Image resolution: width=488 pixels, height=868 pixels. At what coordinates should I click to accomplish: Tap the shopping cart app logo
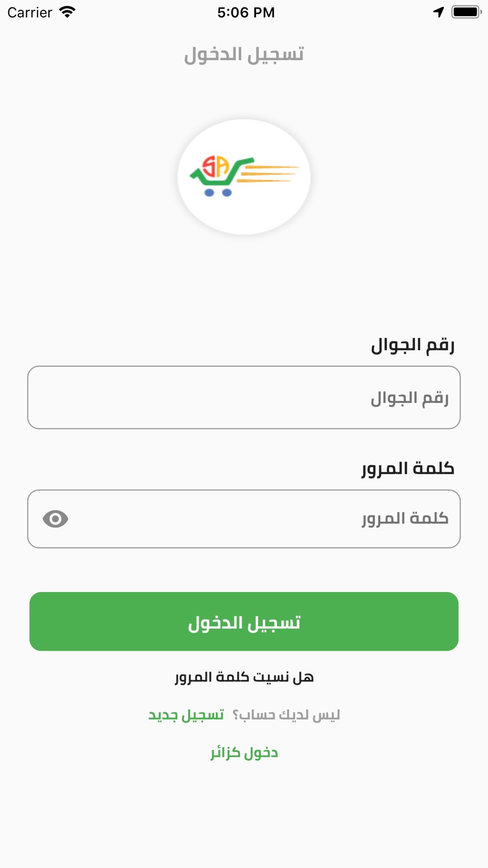pyautogui.click(x=244, y=177)
